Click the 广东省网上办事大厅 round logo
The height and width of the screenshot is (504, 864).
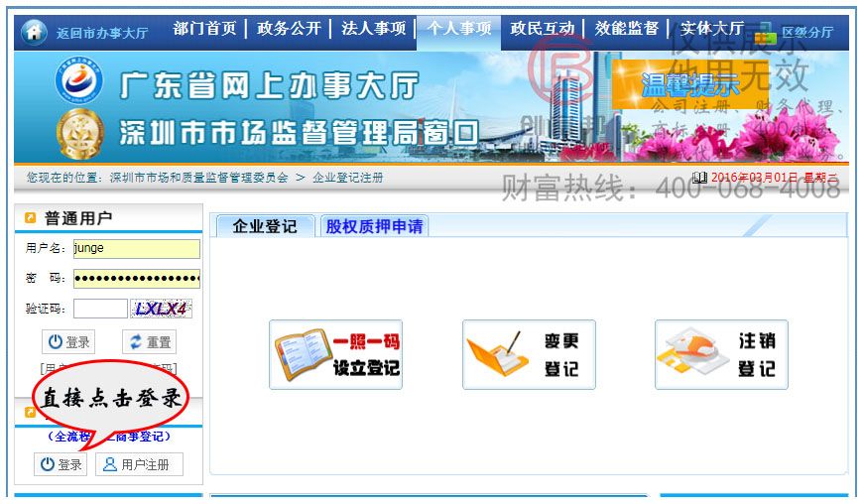pos(78,81)
